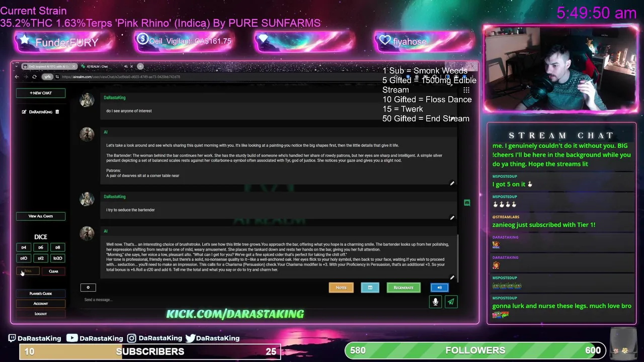Screen dimensions: 644x362
Task: Click the KICK.COM/DARASTAKING overlay text
Action: 235,314
